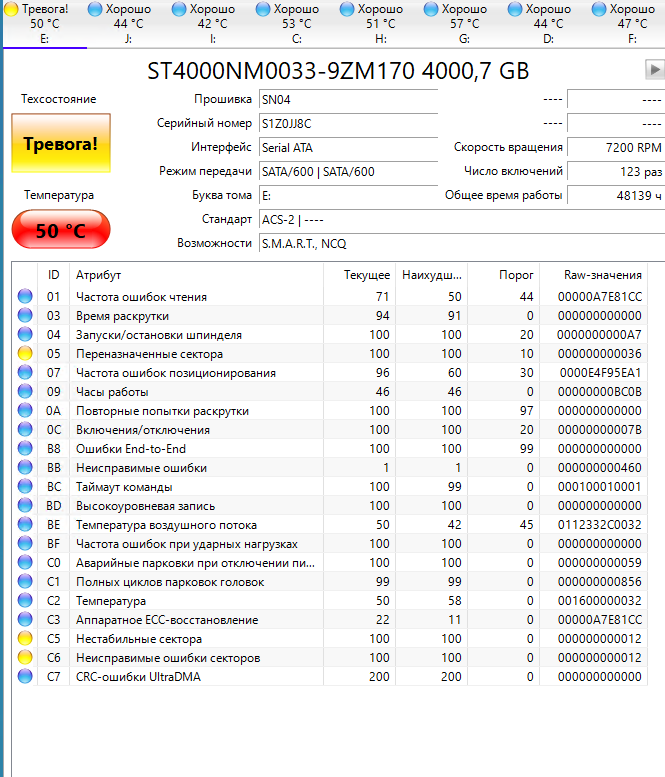Click status icon for attribute BE

pos(25,524)
